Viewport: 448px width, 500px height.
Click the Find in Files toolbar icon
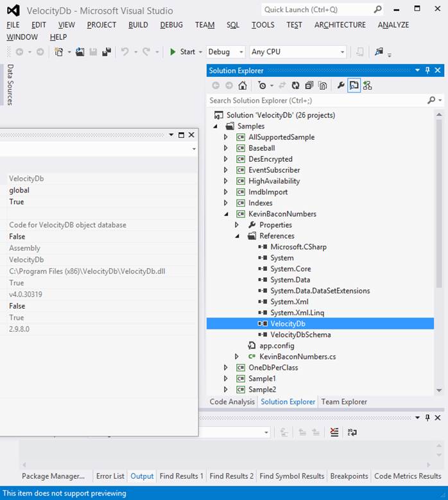point(379,51)
